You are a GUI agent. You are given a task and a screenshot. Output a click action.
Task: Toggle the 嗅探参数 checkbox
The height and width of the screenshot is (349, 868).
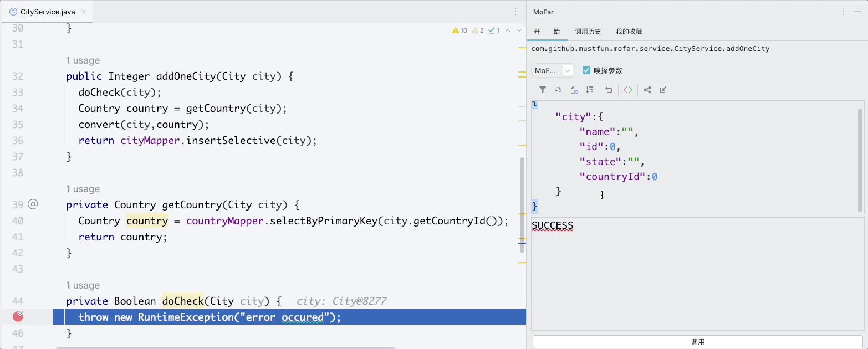586,70
